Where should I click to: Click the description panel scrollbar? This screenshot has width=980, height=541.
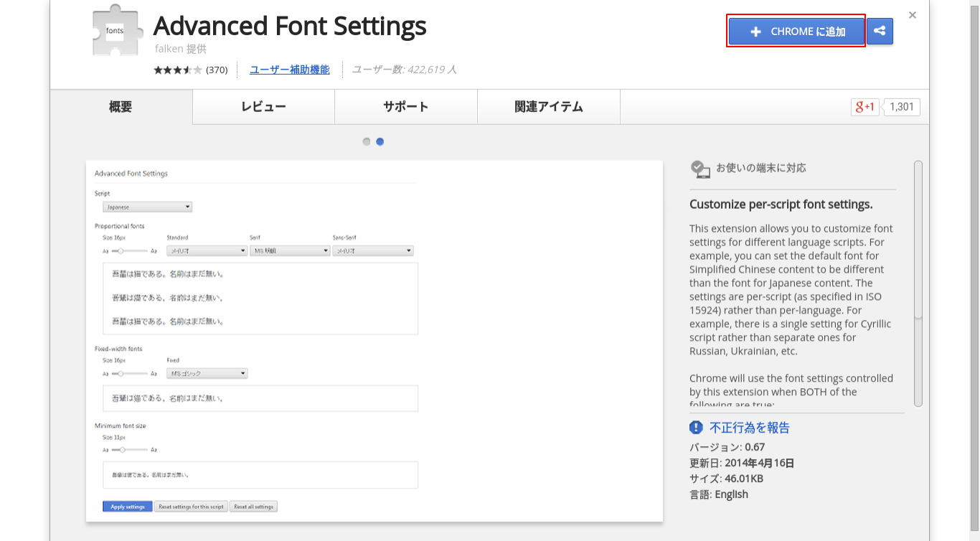[x=918, y=283]
